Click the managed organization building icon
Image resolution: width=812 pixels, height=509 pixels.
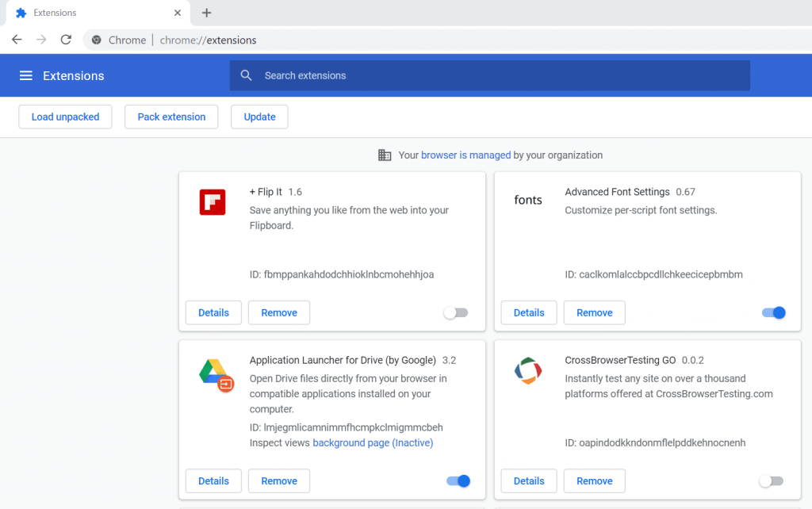point(385,155)
